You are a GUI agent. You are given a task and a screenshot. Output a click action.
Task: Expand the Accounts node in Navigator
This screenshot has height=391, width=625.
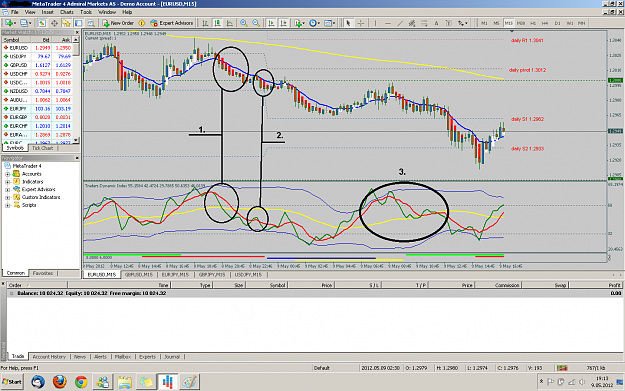pos(7,174)
